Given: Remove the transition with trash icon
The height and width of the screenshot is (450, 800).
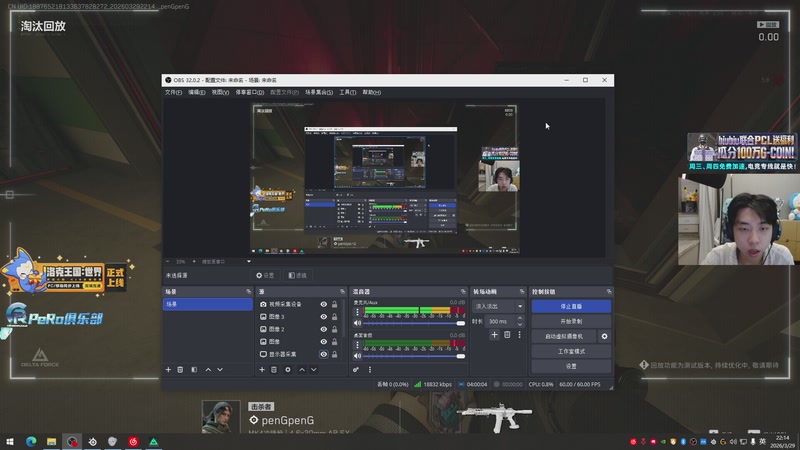Looking at the screenshot, I should (507, 335).
